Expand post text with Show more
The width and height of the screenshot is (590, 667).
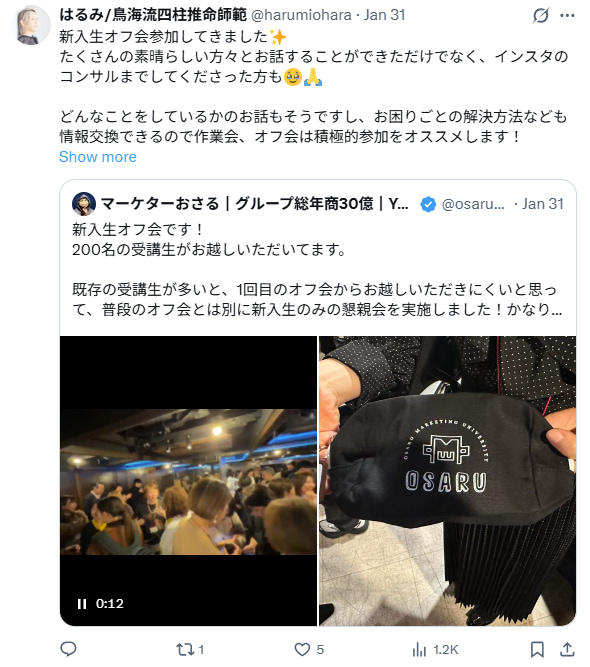(x=98, y=157)
